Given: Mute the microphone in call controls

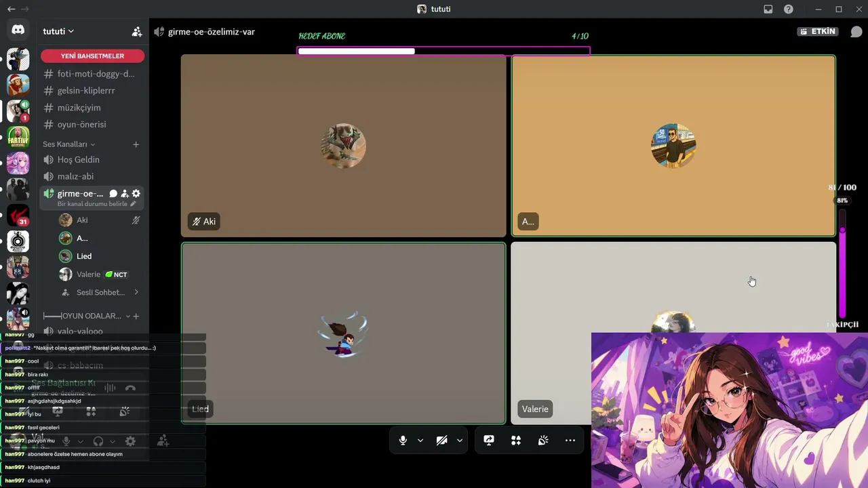Looking at the screenshot, I should coord(403,441).
